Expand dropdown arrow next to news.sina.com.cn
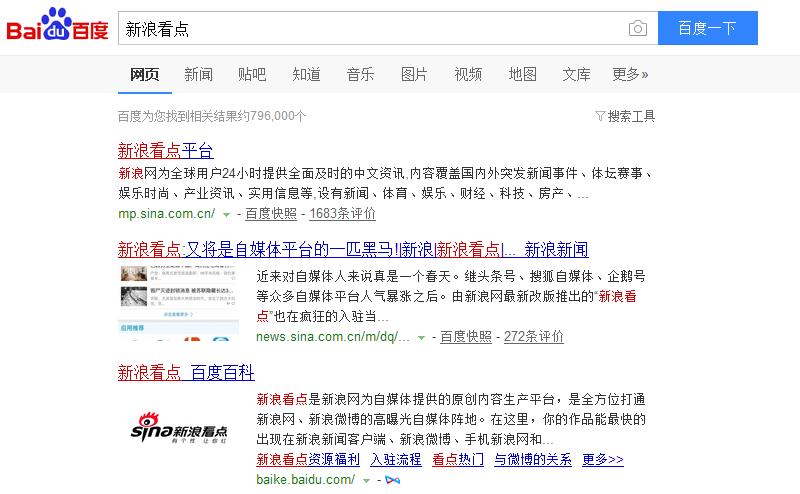This screenshot has height=494, width=800. (x=421, y=338)
